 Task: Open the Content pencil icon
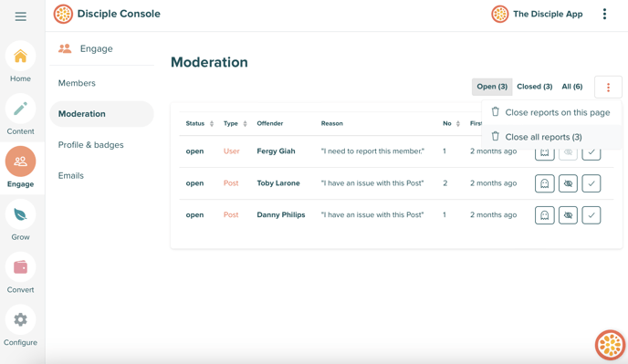[x=20, y=109]
